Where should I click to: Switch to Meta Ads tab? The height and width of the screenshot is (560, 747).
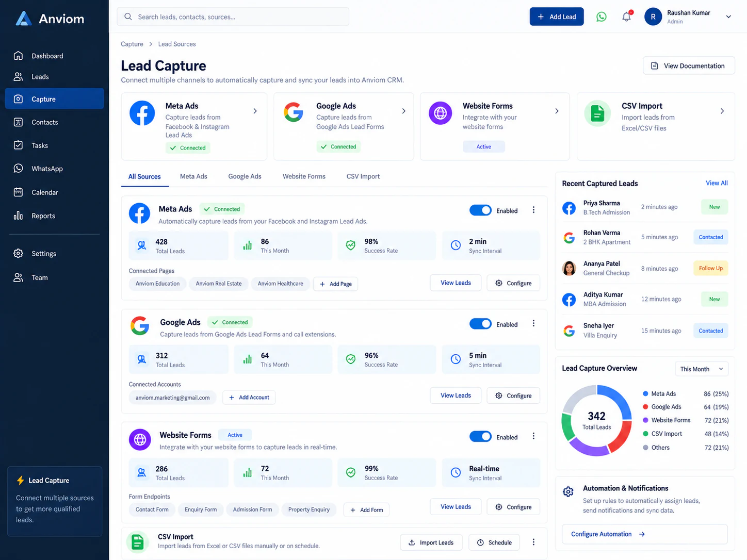(193, 176)
